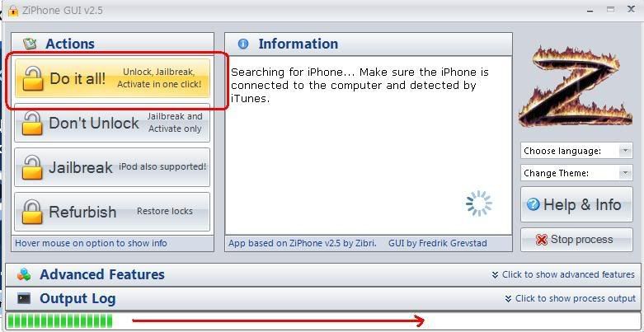This screenshot has width=644, height=332.
Task: Open the Choose language dropdown
Action: tap(576, 151)
